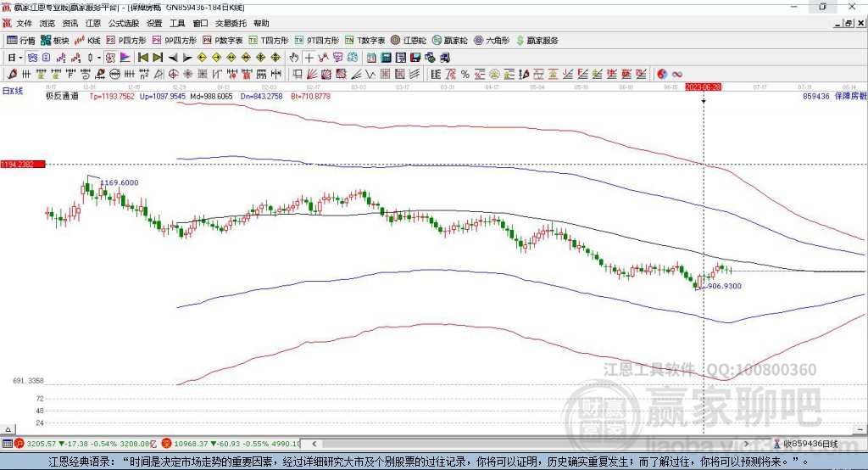Open the P数字表 tool

223,41
